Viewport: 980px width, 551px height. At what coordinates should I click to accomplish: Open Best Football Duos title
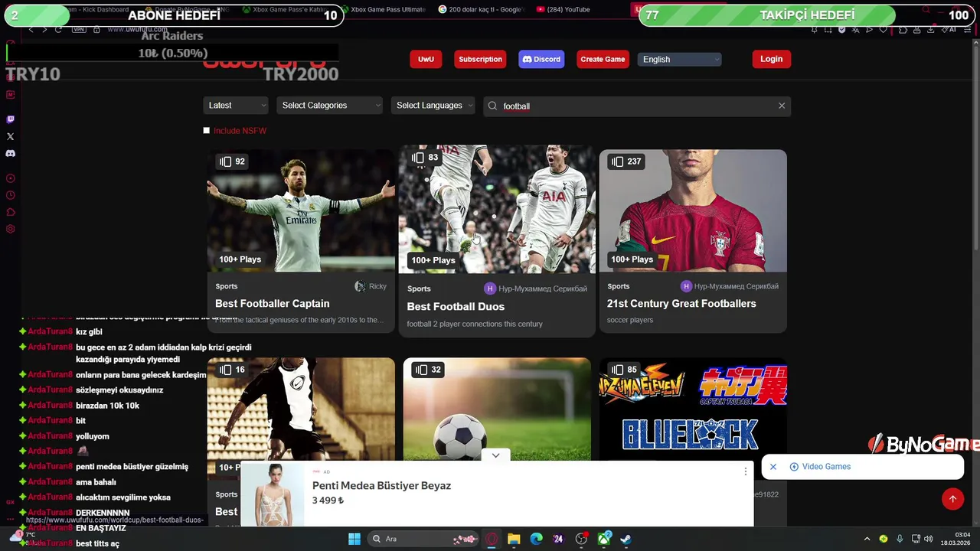456,306
